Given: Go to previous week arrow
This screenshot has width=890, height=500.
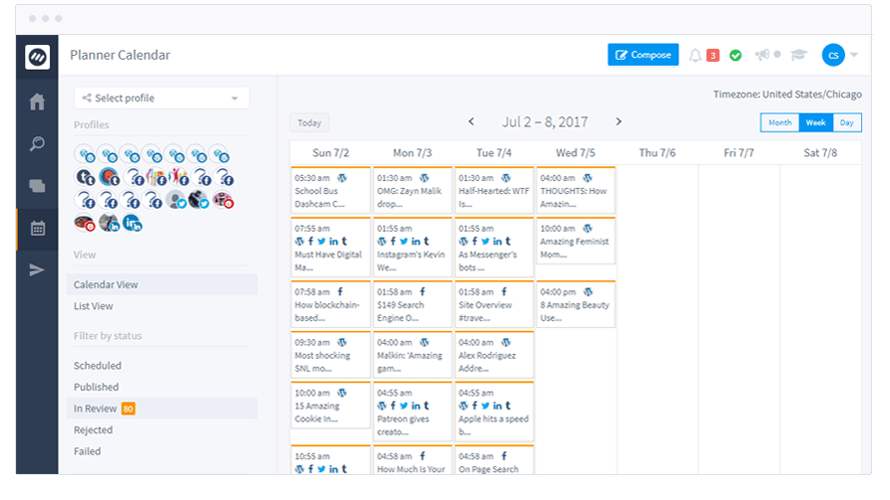Looking at the screenshot, I should click(471, 121).
